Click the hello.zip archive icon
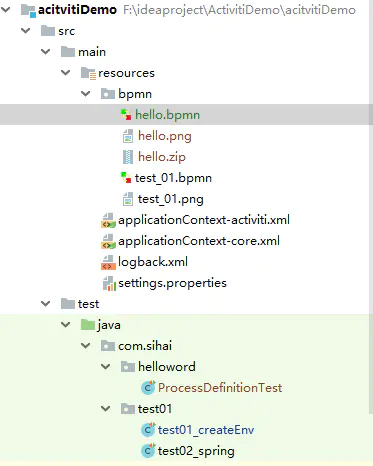The image size is (373, 466). (x=128, y=157)
